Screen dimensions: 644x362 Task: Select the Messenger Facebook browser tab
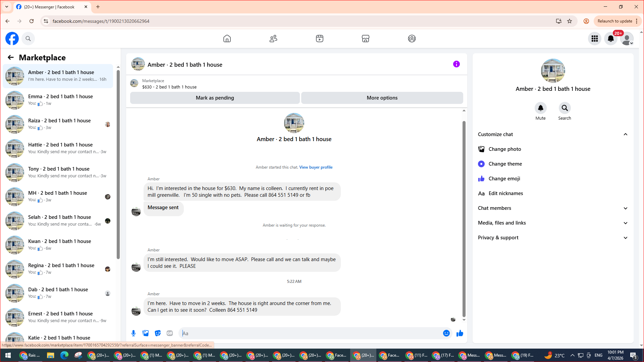coord(52,7)
